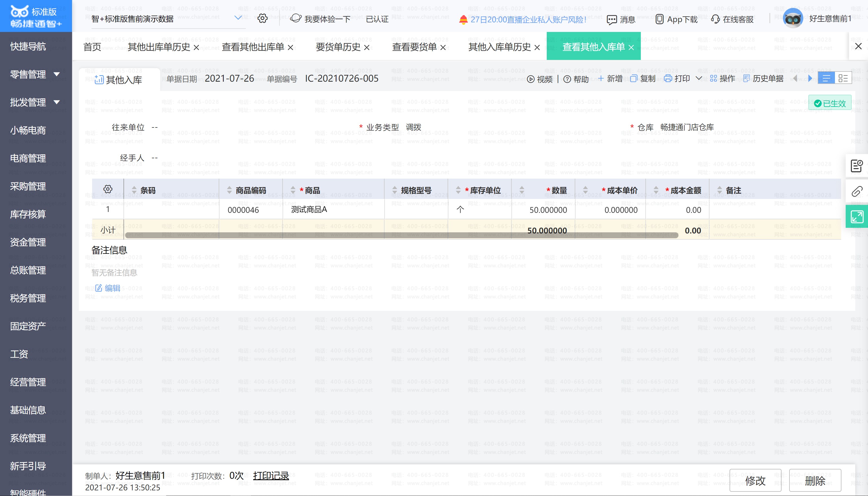
Task: Switch to 查看其他出库单 tab
Action: pyautogui.click(x=253, y=47)
